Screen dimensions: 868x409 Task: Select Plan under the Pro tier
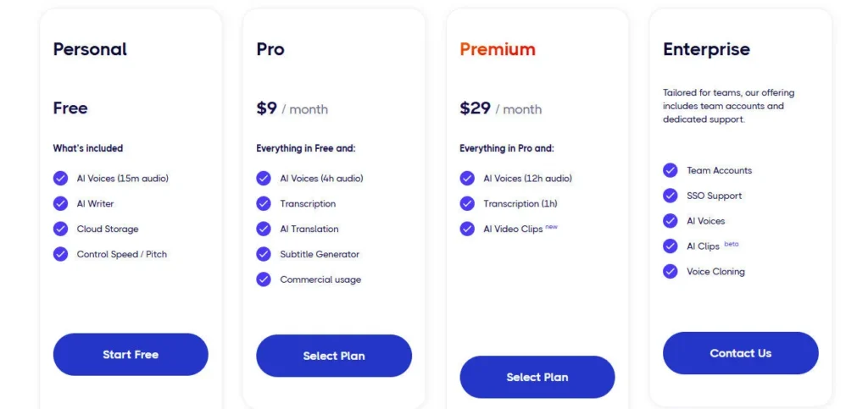(x=334, y=356)
